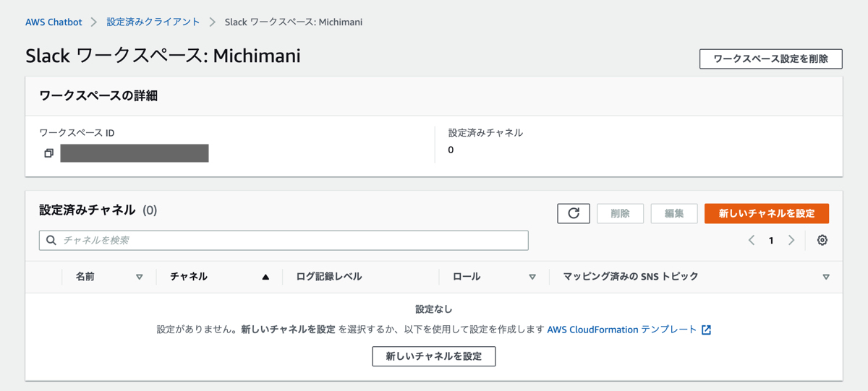Click the redacted workspace ID value
868x391 pixels.
tap(135, 153)
